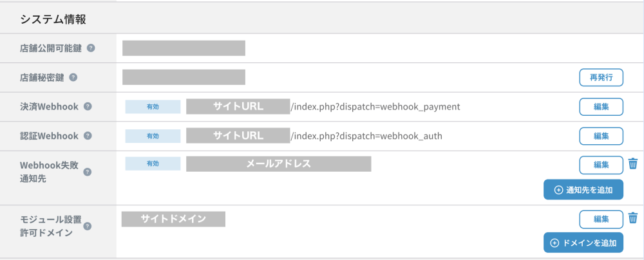This screenshot has width=644, height=260.
Task: Click the 有効 badge on 認証Webhook
Action: [x=153, y=136]
